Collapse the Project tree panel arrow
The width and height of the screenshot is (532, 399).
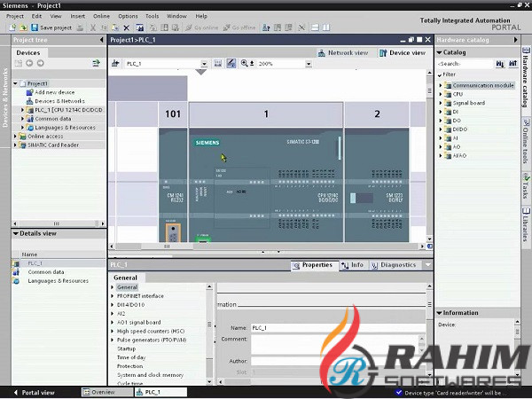pos(101,40)
